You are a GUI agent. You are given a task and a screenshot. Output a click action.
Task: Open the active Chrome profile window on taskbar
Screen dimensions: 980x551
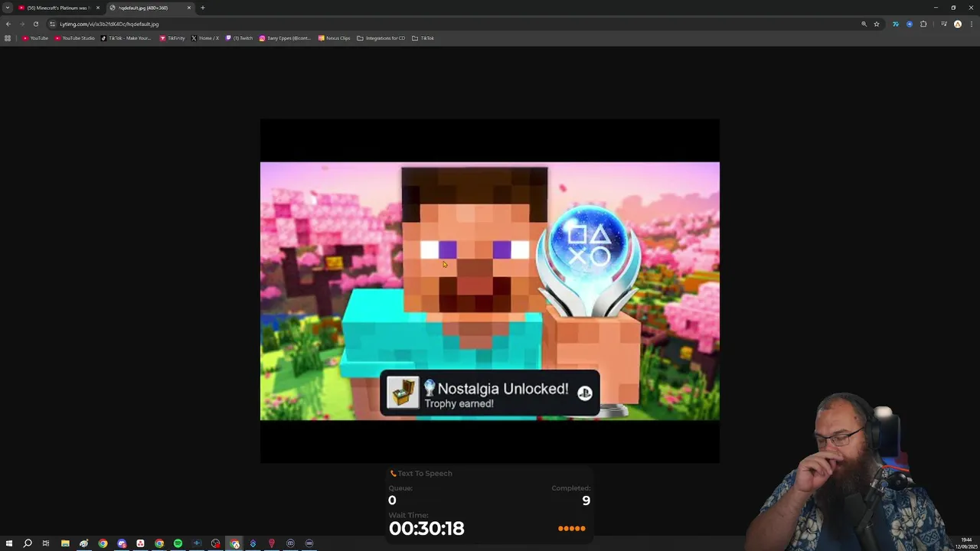[x=234, y=543]
